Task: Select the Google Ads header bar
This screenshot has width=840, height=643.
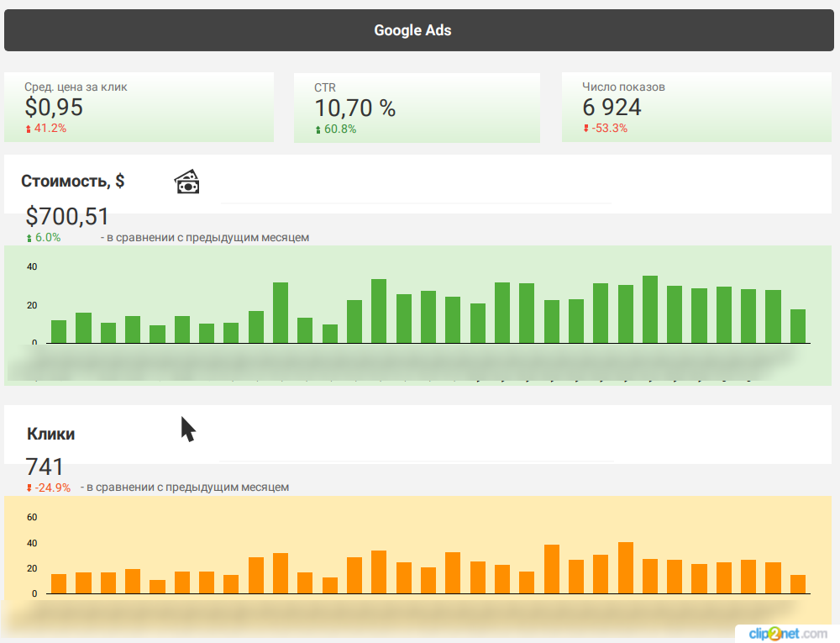Action: click(412, 30)
